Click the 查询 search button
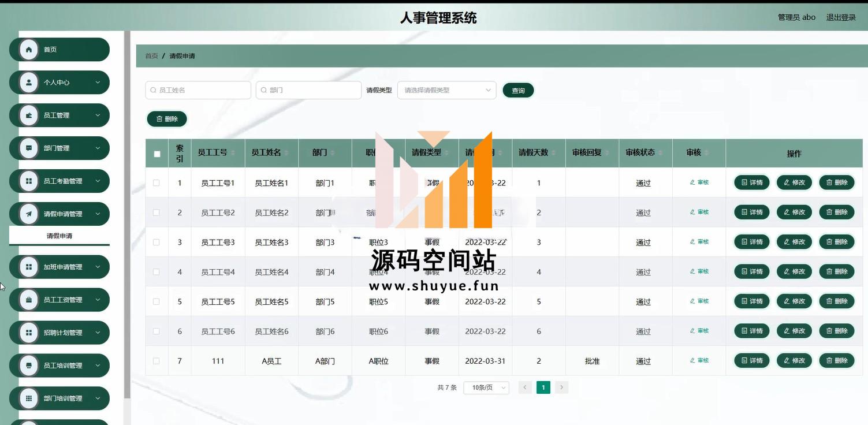Image resolution: width=868 pixels, height=425 pixels. (x=518, y=91)
